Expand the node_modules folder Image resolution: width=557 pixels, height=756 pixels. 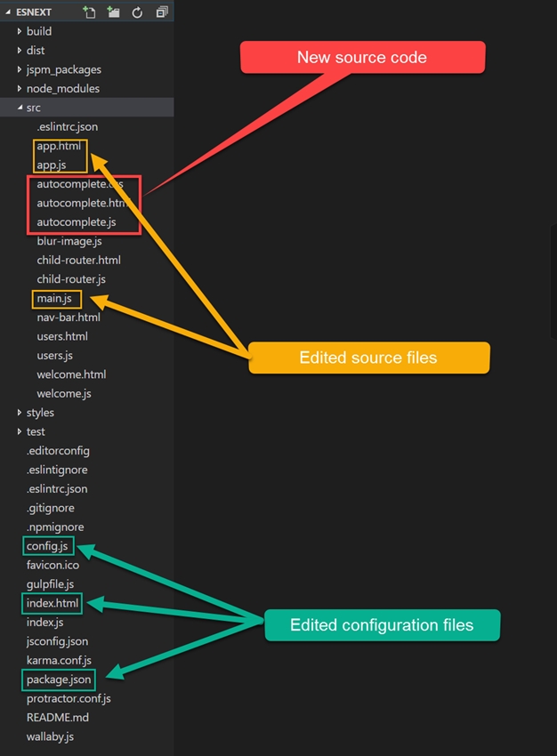pyautogui.click(x=62, y=88)
